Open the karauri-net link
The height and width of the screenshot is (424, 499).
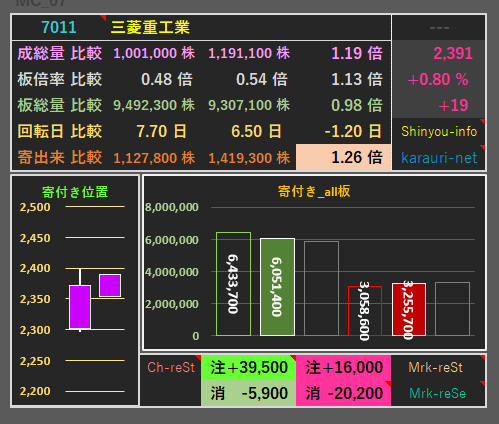click(439, 157)
